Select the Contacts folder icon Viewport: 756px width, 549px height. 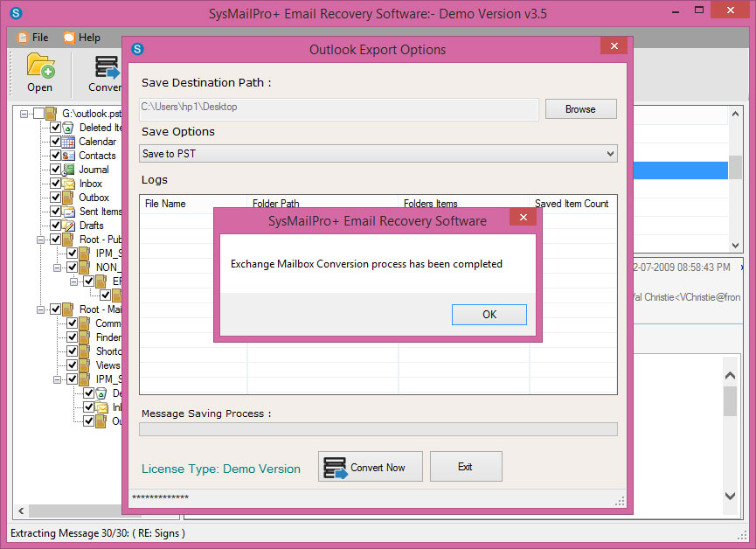point(68,156)
